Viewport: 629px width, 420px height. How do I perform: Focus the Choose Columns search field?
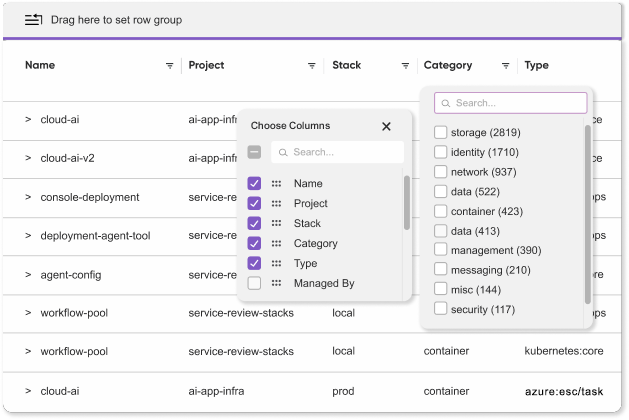point(337,152)
